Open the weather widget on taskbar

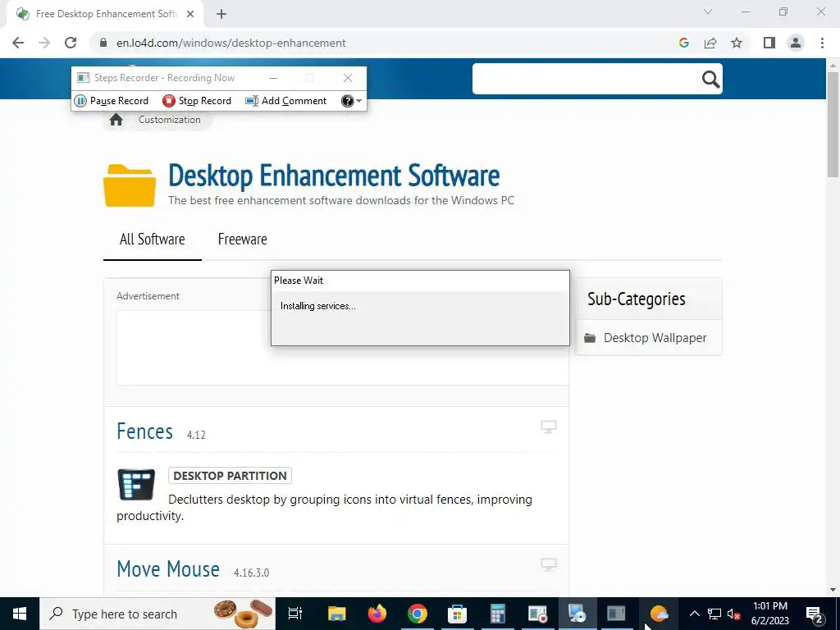click(x=659, y=614)
